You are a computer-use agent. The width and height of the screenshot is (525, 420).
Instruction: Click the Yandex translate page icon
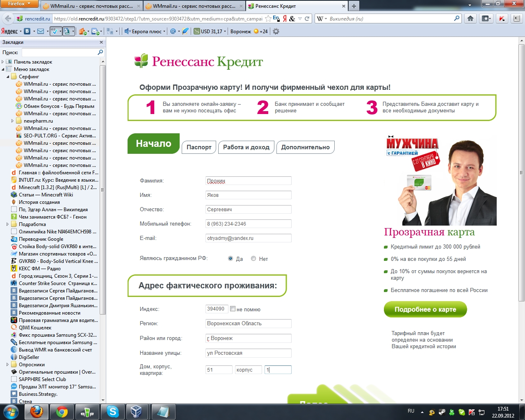pos(67,31)
